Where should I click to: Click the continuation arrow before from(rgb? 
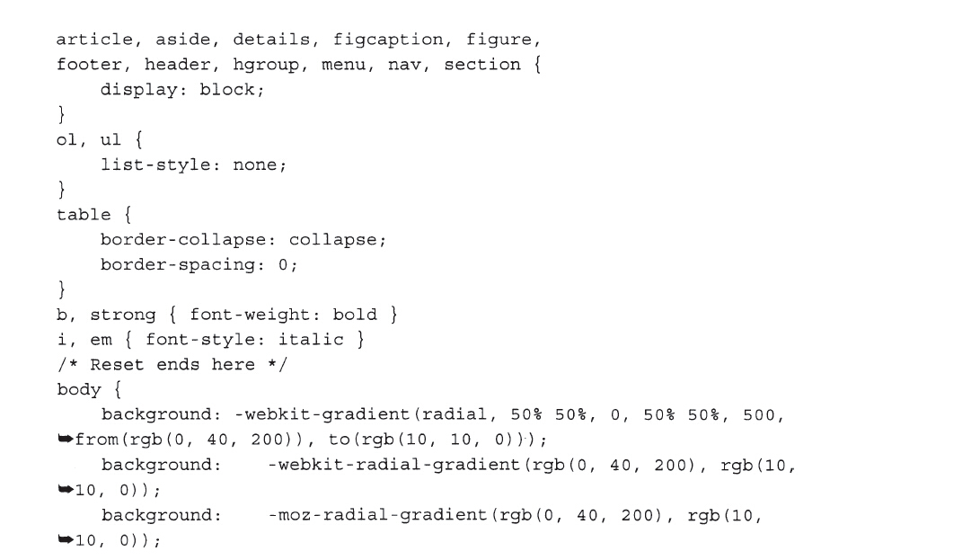[x=65, y=440]
